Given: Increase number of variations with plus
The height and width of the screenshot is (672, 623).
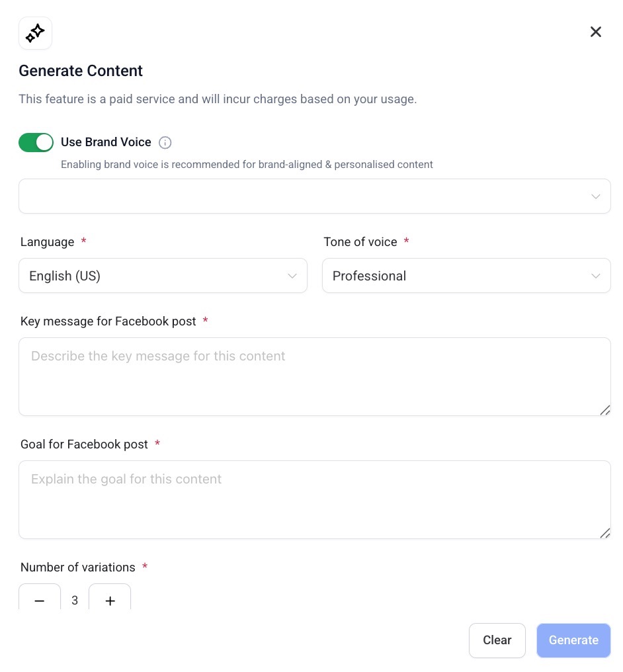Looking at the screenshot, I should (x=110, y=600).
